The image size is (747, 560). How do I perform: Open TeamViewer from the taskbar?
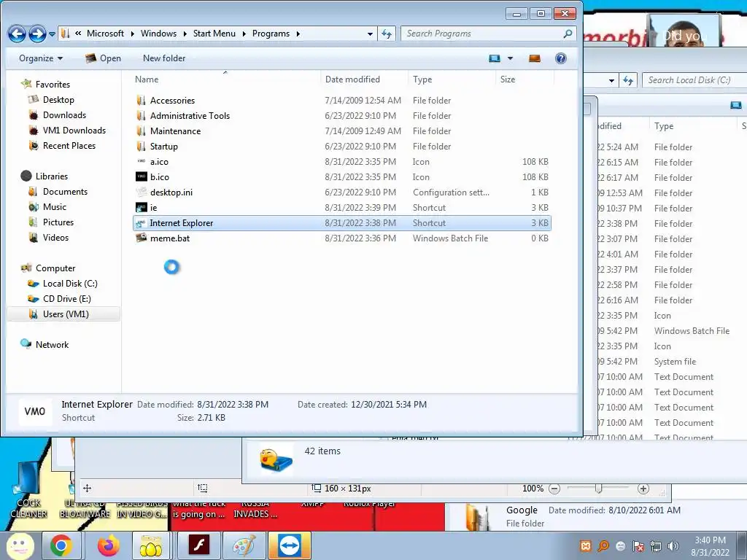point(290,545)
